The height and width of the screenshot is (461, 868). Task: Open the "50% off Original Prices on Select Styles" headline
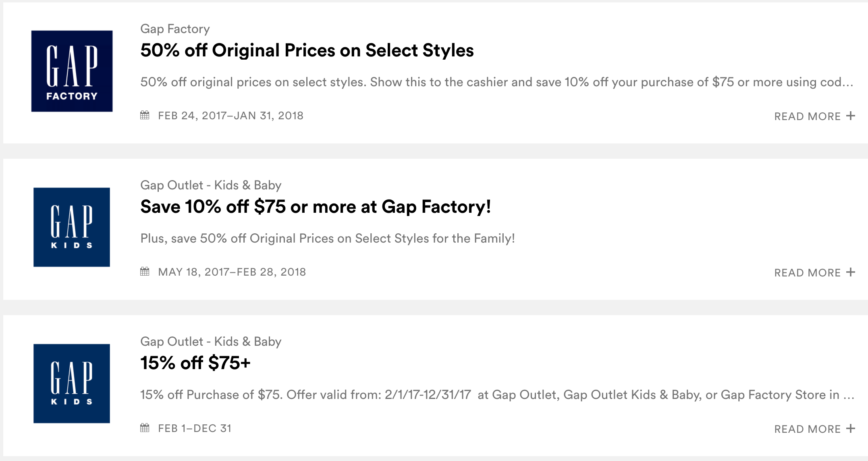pyautogui.click(x=307, y=50)
